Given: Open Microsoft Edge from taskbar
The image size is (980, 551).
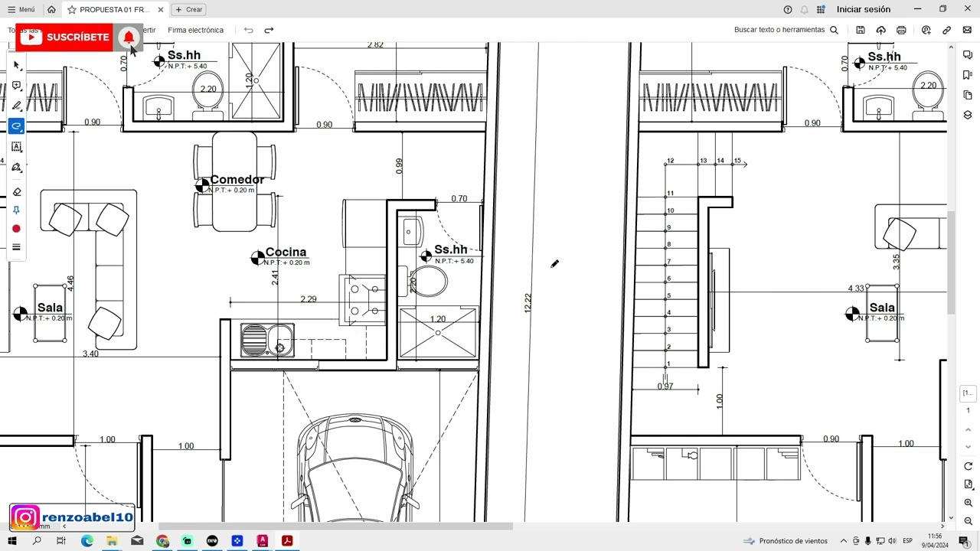Looking at the screenshot, I should pos(87,541).
